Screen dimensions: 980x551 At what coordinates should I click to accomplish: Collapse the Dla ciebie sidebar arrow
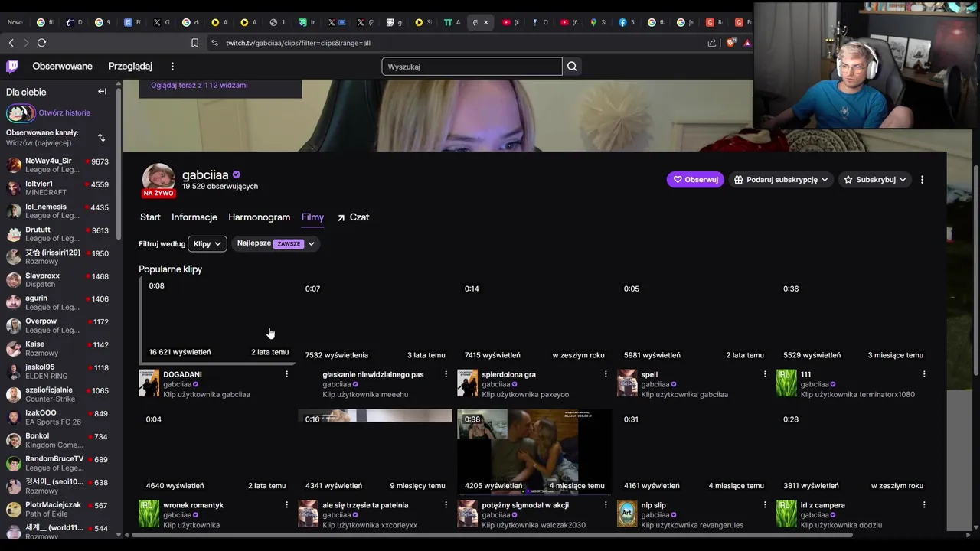pos(102,92)
